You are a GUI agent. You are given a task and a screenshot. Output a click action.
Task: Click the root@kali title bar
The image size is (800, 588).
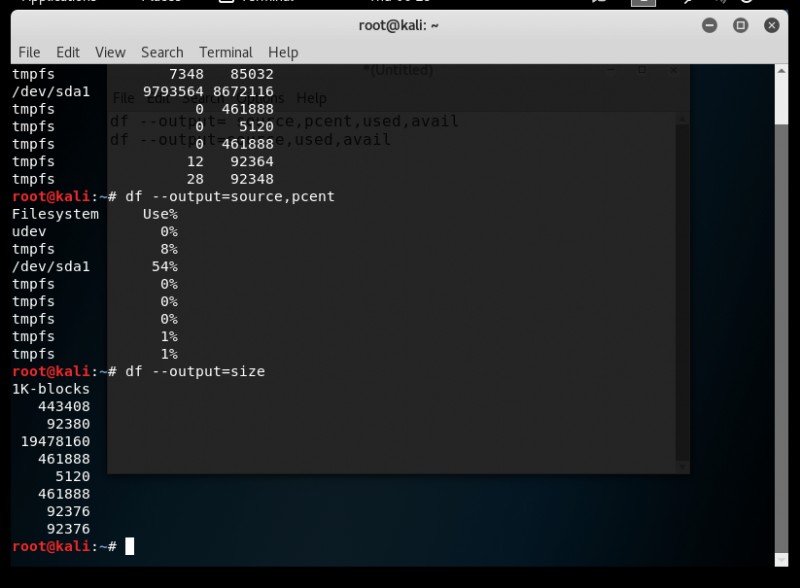click(x=400, y=24)
